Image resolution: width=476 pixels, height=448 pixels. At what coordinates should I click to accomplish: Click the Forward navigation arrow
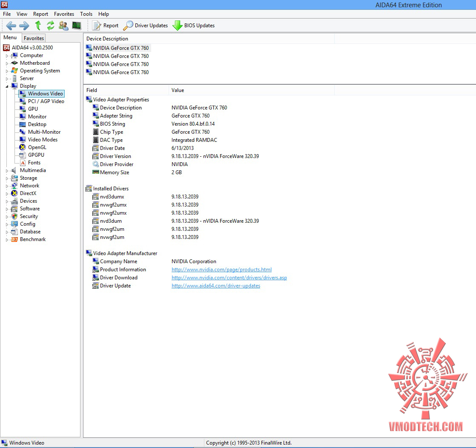coord(24,26)
